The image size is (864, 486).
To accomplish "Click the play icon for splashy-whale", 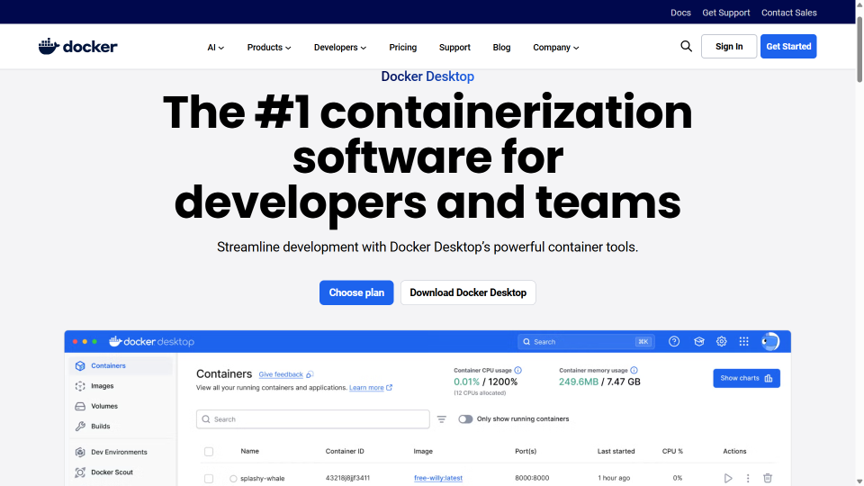I will tap(728, 478).
